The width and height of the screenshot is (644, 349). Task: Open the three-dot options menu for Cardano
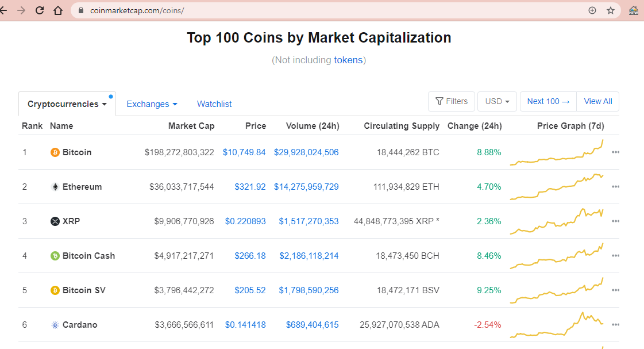click(616, 325)
